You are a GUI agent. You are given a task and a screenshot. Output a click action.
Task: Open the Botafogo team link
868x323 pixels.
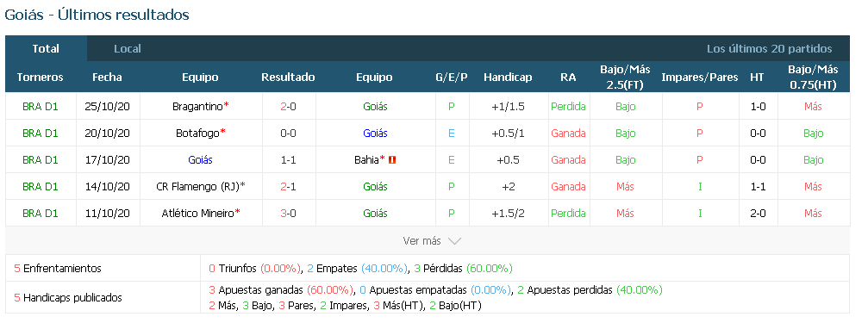(x=197, y=134)
